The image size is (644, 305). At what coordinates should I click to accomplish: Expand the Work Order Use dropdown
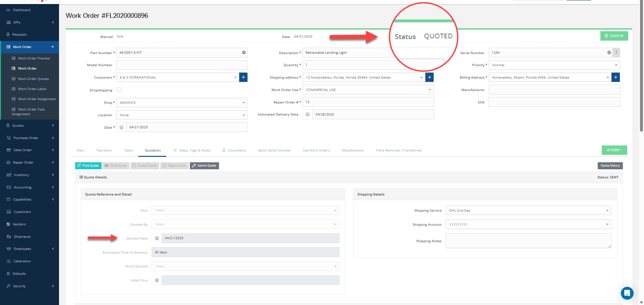click(368, 90)
